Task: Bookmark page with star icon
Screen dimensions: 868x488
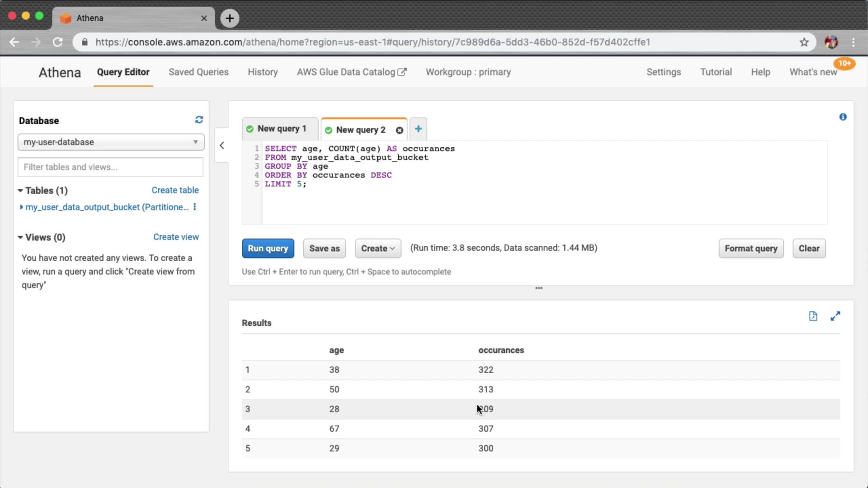Action: 804,42
